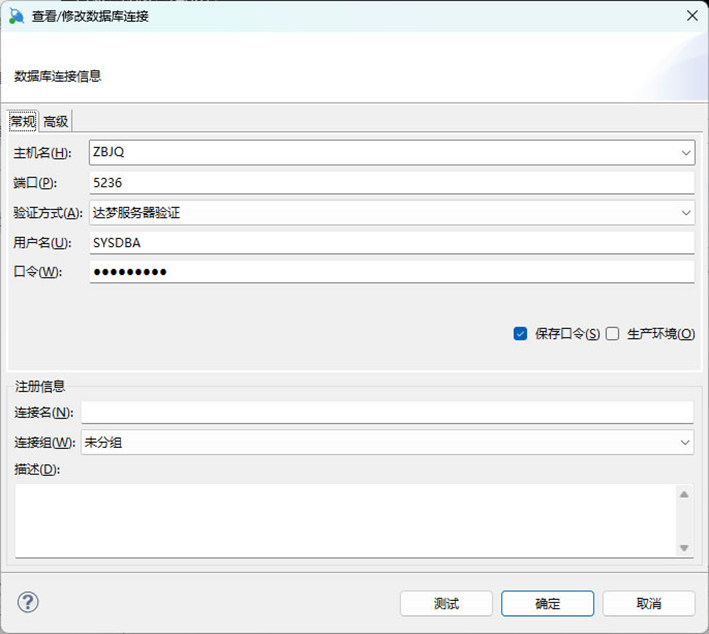Click the empty 连接名 input field
The image size is (709, 634).
tap(388, 412)
